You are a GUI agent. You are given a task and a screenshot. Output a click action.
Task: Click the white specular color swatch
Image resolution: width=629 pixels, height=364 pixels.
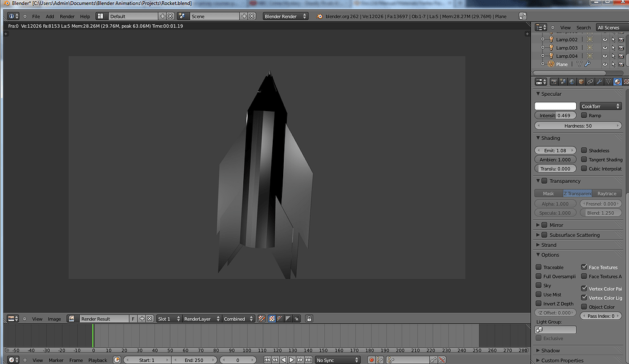(x=555, y=106)
